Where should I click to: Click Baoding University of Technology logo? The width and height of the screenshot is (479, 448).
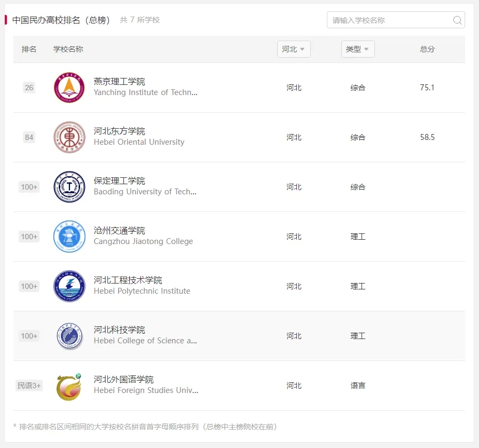click(x=69, y=187)
